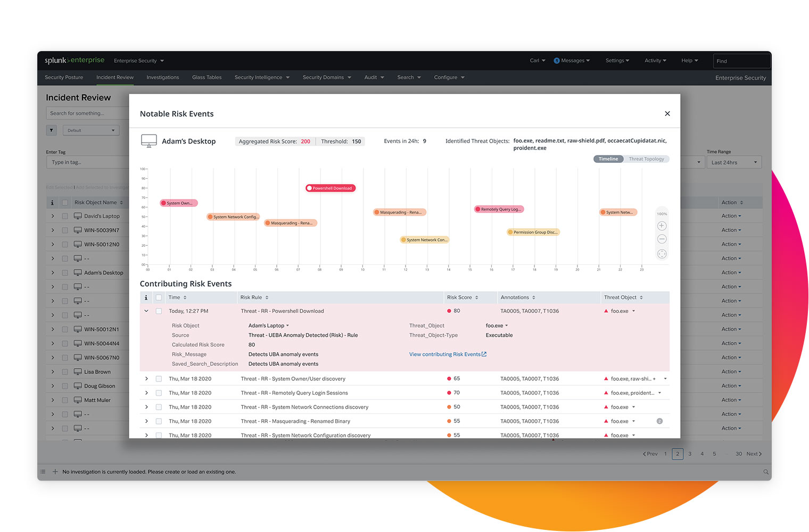
Task: Click David's Laptop device icon
Action: point(78,216)
